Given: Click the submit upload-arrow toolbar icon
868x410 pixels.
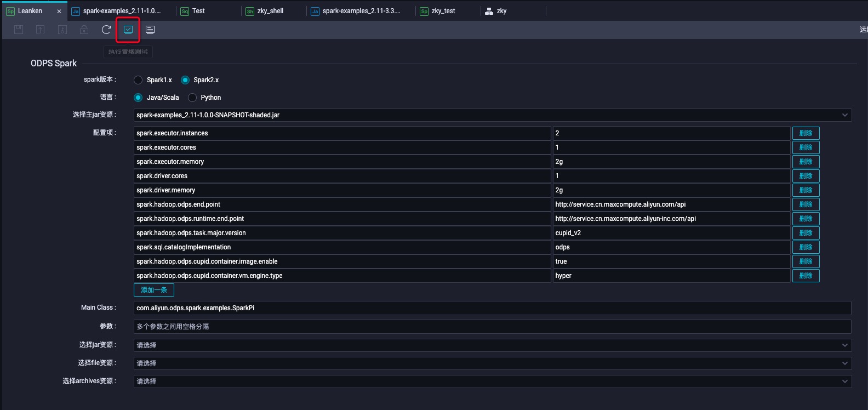Looking at the screenshot, I should click(x=41, y=30).
